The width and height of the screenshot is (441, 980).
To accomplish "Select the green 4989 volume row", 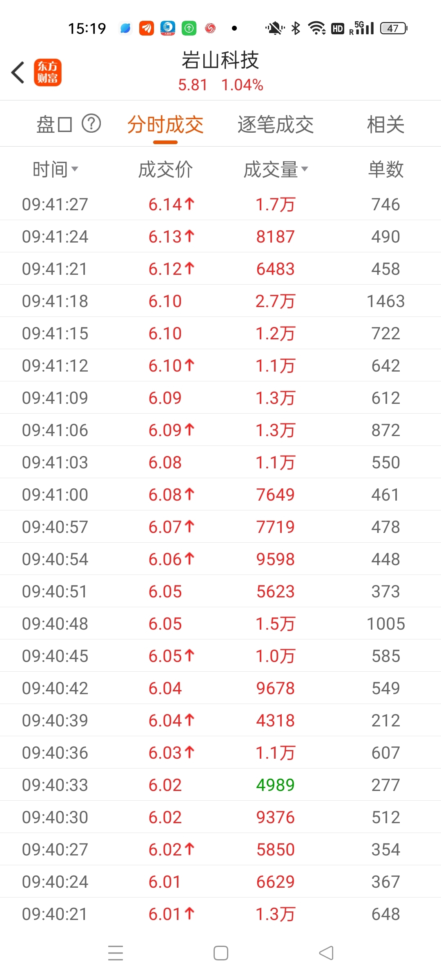I will click(220, 785).
